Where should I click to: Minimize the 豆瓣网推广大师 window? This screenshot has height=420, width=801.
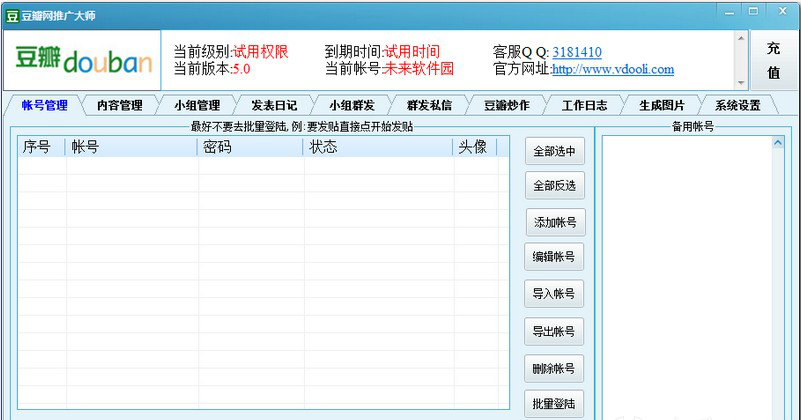(729, 12)
